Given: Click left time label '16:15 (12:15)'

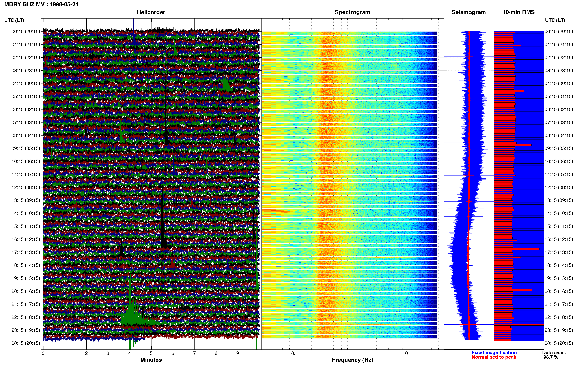Looking at the screenshot, I should pos(26,239).
